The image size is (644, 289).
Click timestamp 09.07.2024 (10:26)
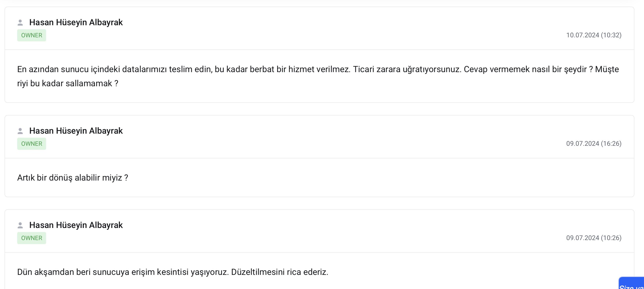594,238
